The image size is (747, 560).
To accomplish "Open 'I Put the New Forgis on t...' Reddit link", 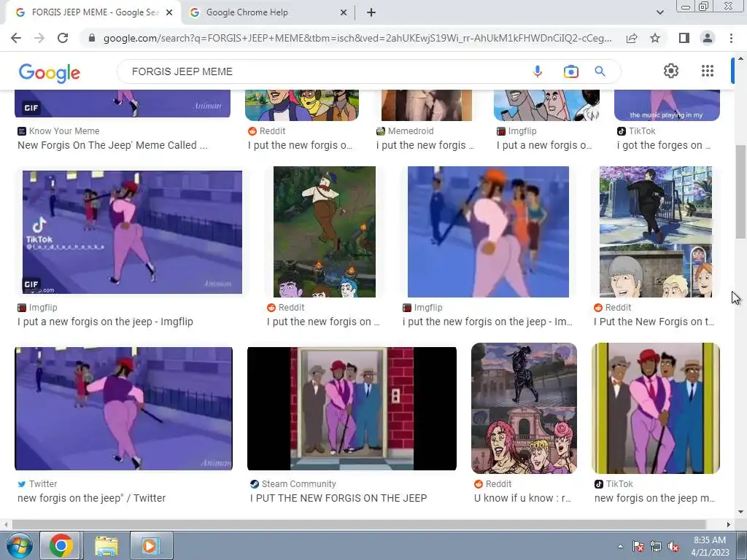I will point(654,322).
